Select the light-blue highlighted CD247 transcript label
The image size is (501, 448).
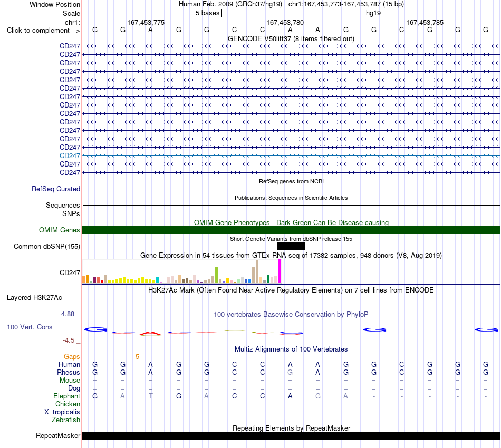[x=70, y=156]
